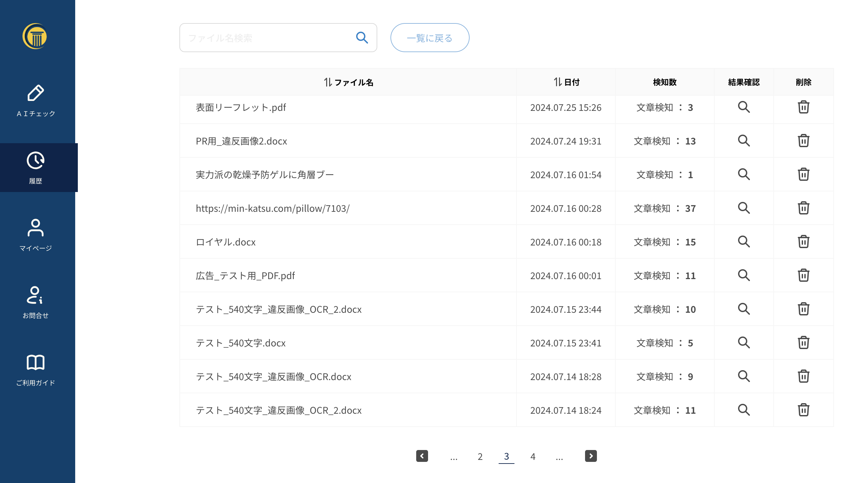Go to マイページ in the sidebar
The height and width of the screenshot is (483, 868).
[36, 235]
